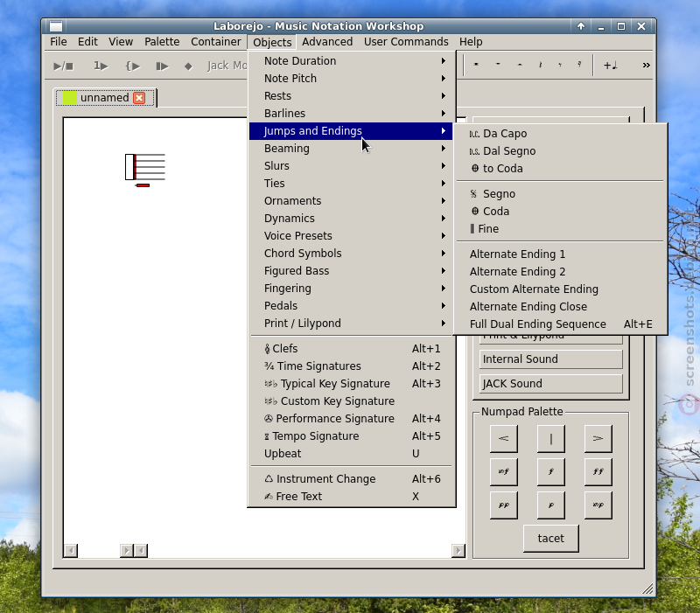
Task: Insert a Coda sign
Action: [560, 211]
